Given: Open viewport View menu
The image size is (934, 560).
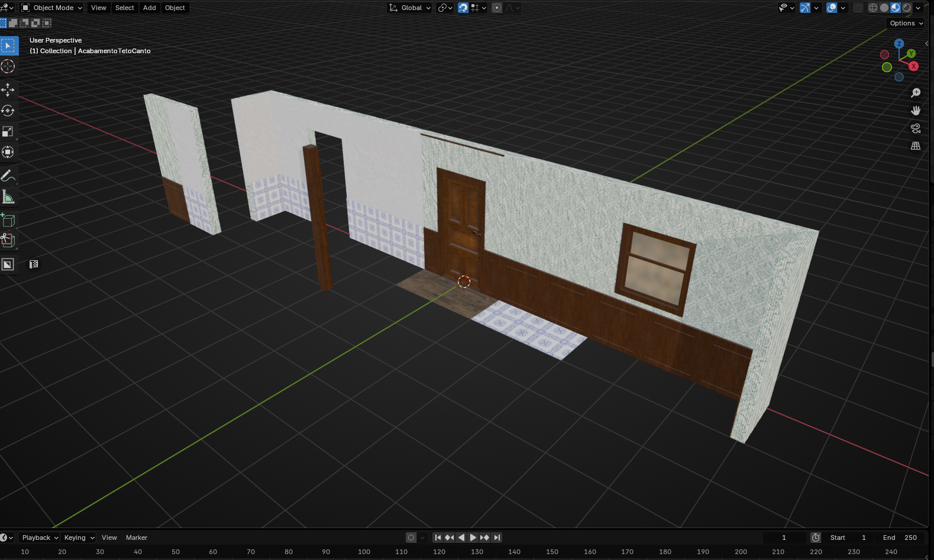Looking at the screenshot, I should tap(99, 8).
